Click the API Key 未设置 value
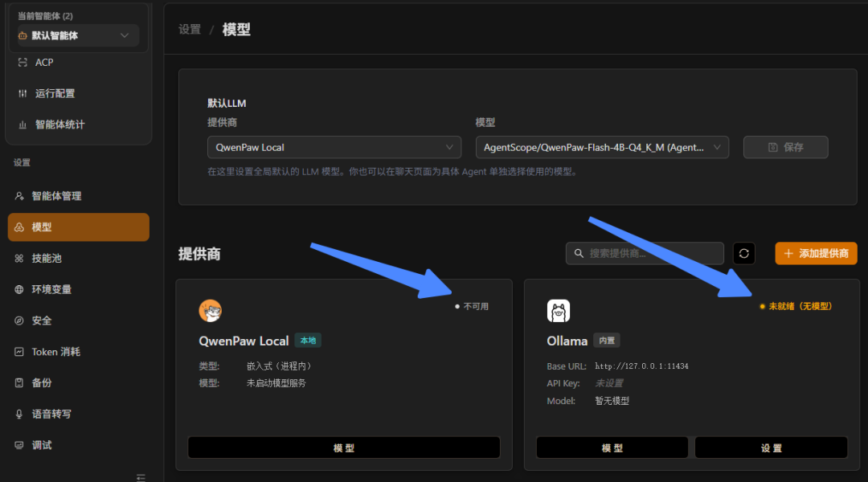 pyautogui.click(x=609, y=383)
